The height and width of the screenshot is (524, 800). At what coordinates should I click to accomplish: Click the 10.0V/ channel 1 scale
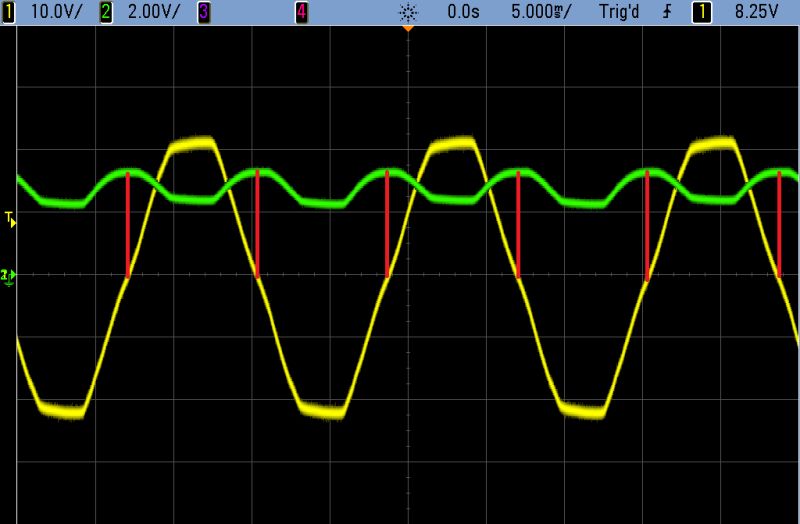(x=56, y=12)
